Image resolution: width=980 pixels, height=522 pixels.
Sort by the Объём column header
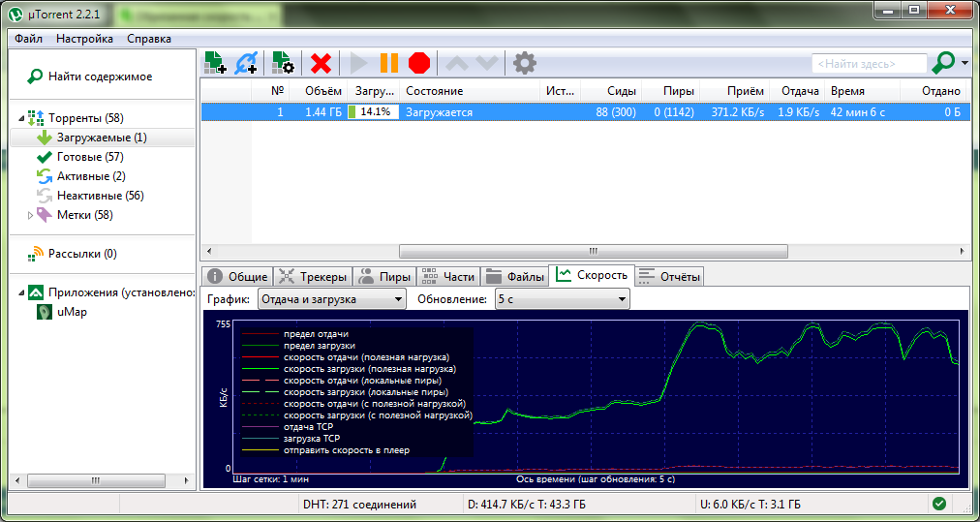tap(319, 91)
